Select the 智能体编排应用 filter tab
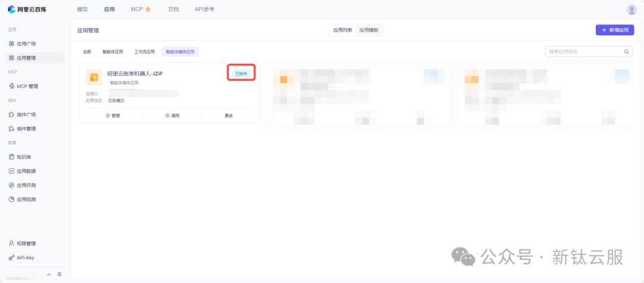The height and width of the screenshot is (283, 644). pyautogui.click(x=180, y=52)
